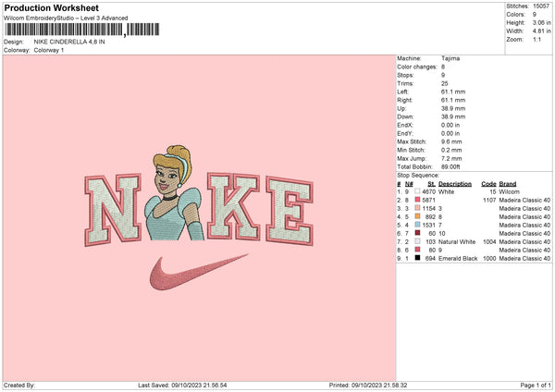Click the Color changes label
Screen dimensions: 555x392
[417, 67]
